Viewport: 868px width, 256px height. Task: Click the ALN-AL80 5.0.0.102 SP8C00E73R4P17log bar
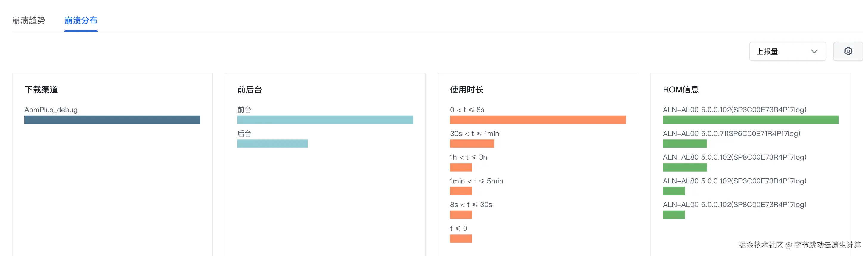pos(684,167)
